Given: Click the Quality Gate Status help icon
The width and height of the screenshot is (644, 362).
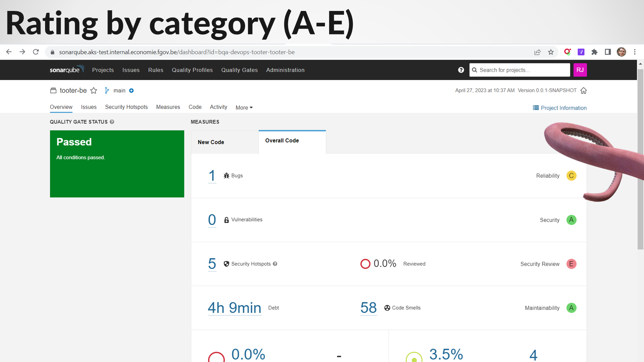Looking at the screenshot, I should pyautogui.click(x=112, y=122).
